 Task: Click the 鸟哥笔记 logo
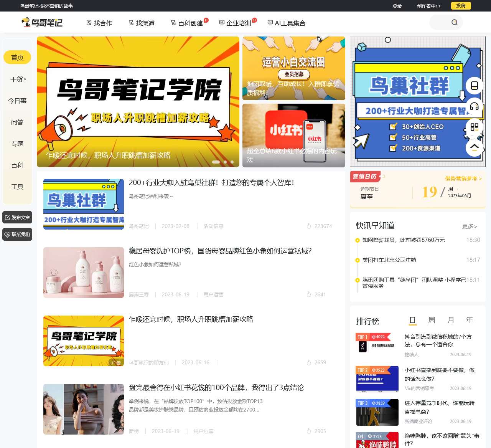[x=42, y=23]
